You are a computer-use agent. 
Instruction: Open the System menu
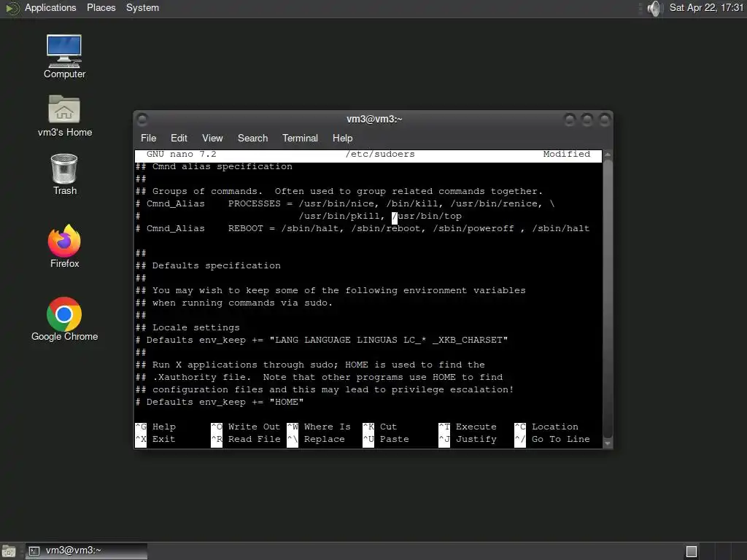[142, 7]
